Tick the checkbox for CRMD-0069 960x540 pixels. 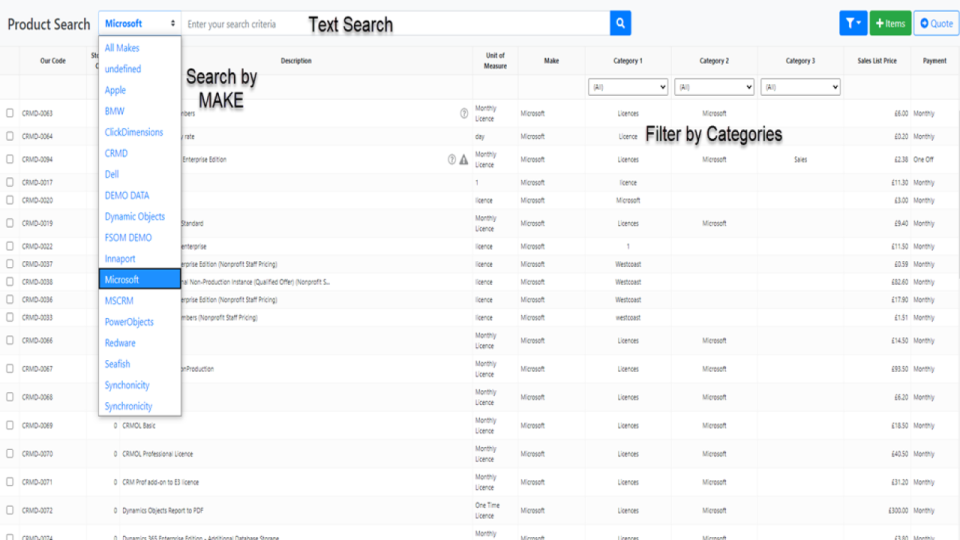coord(10,424)
